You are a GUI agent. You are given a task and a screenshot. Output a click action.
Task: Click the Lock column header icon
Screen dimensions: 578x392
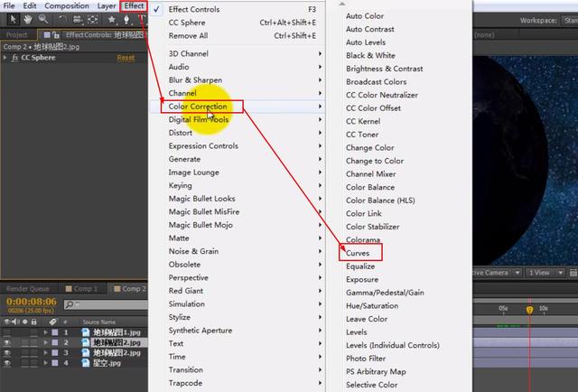[x=34, y=322]
